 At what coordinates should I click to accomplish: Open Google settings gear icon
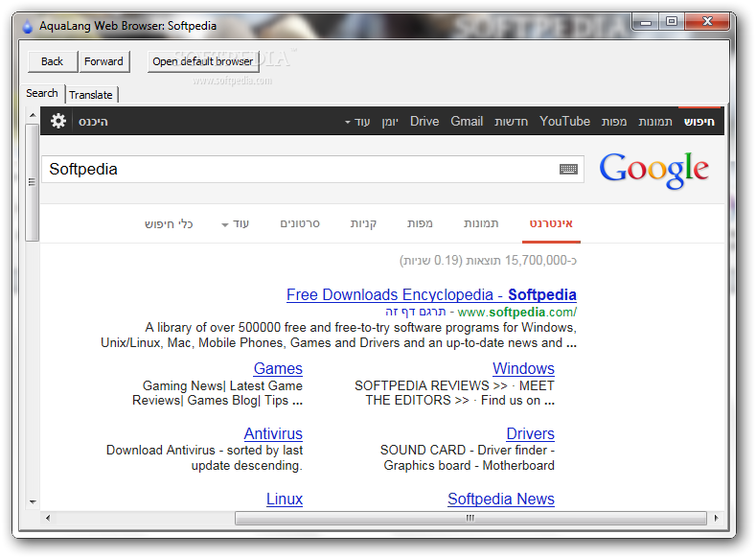(x=57, y=121)
